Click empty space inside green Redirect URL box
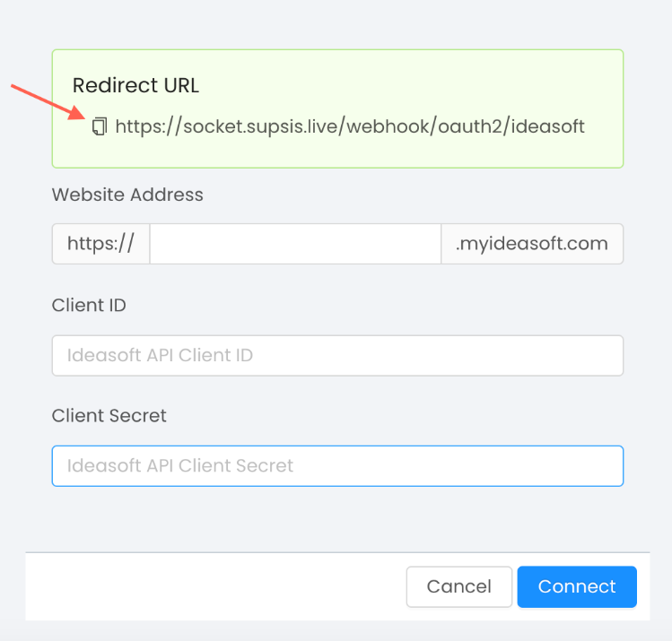The image size is (672, 641). tap(386, 86)
